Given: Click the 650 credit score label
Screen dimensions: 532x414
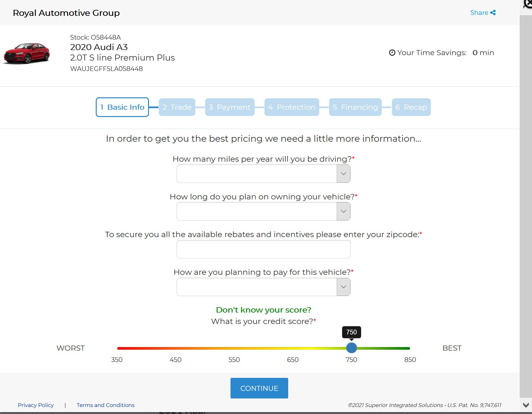Looking at the screenshot, I should 293,360.
